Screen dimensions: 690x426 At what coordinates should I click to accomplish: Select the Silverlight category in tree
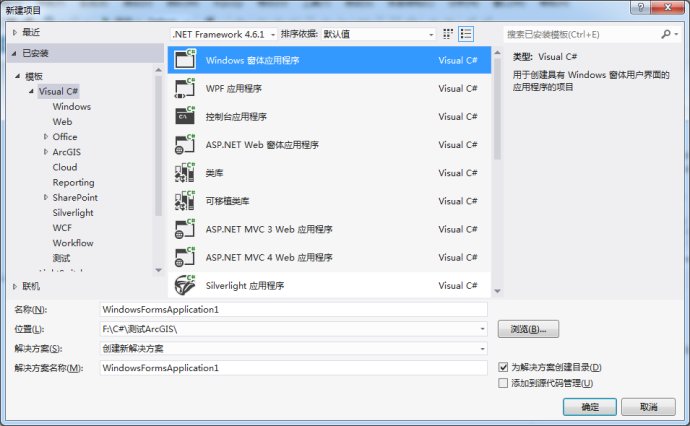tap(73, 213)
